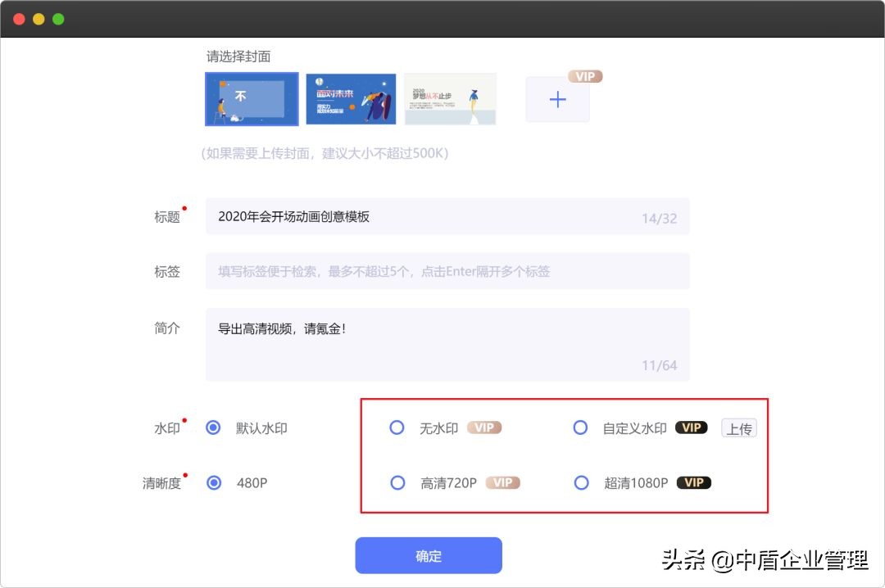
Task: Click the green zoom button in the title bar
Action: tap(58, 17)
